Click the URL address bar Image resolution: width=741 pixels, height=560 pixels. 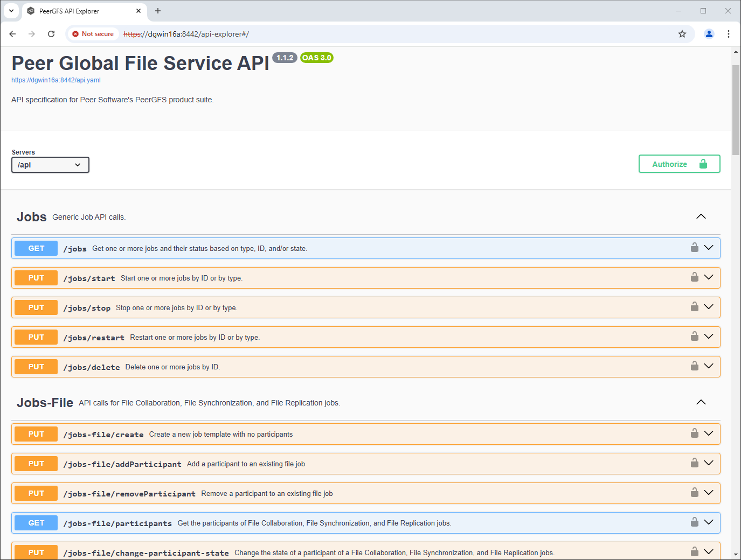pos(377,34)
